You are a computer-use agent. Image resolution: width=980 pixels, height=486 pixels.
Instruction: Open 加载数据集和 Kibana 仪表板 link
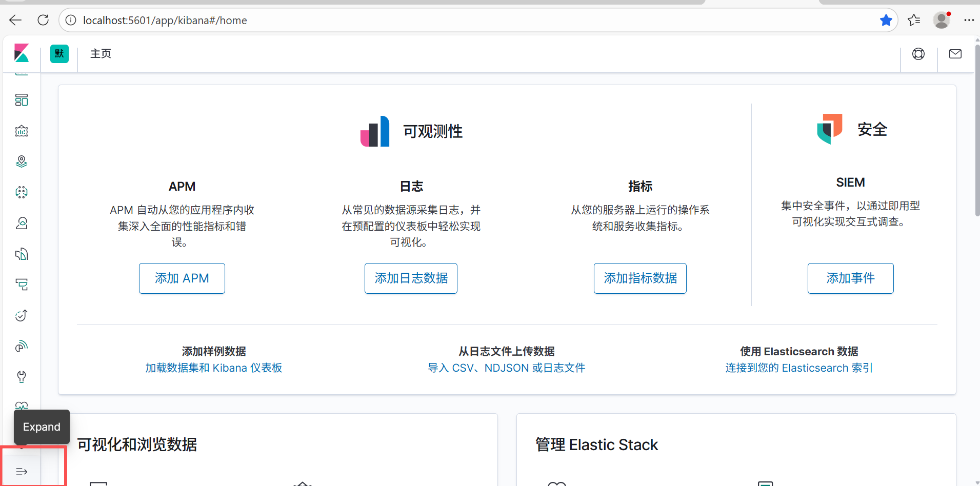214,368
